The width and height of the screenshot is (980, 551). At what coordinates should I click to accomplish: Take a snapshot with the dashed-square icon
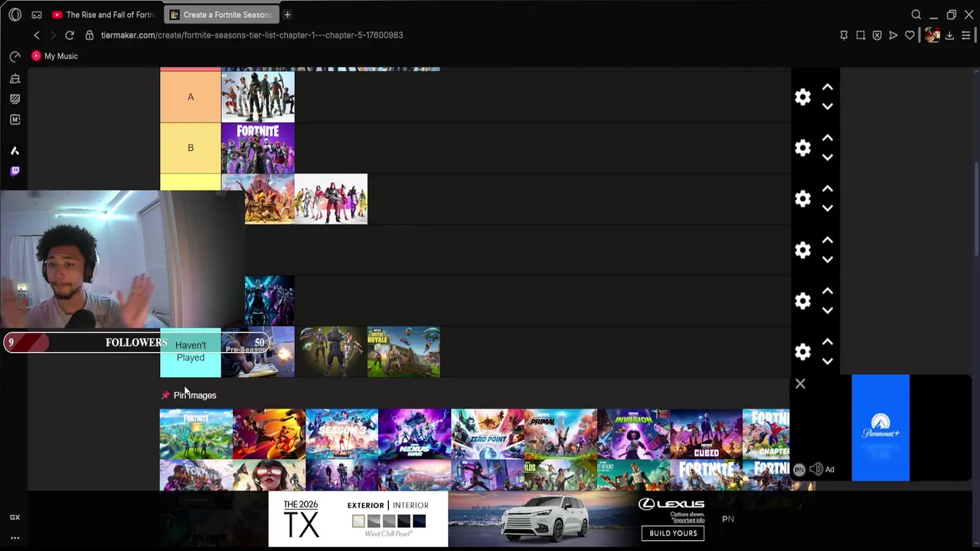coord(861,35)
